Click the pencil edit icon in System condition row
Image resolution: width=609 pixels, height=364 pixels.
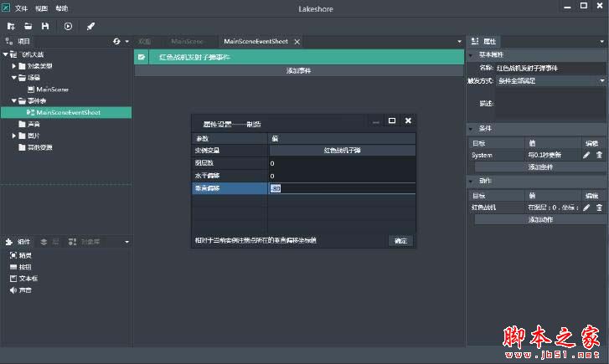(586, 156)
